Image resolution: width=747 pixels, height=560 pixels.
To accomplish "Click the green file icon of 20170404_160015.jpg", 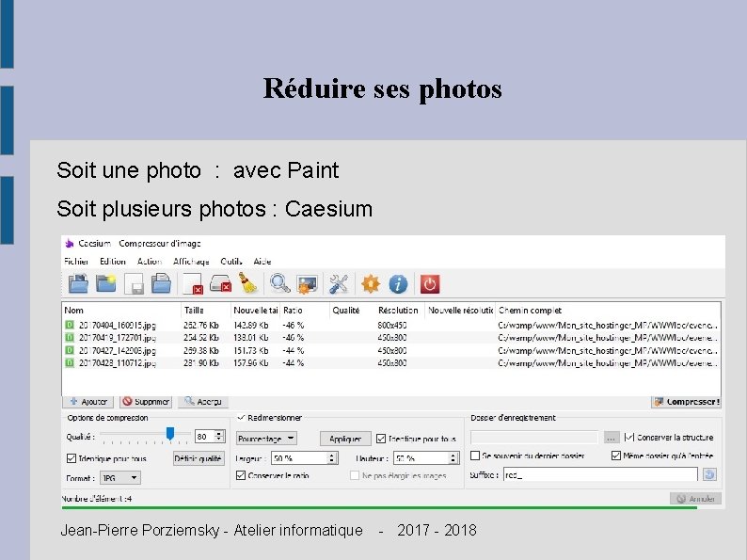I will coord(70,325).
